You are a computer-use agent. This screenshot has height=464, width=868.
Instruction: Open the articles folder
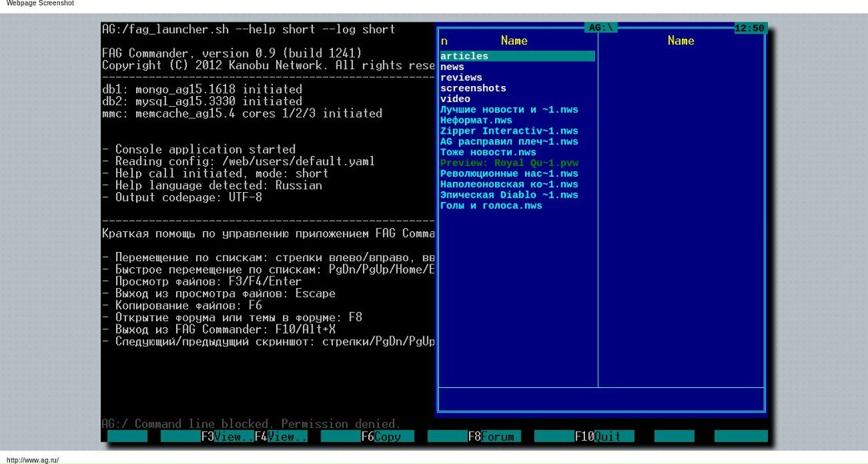tap(464, 56)
